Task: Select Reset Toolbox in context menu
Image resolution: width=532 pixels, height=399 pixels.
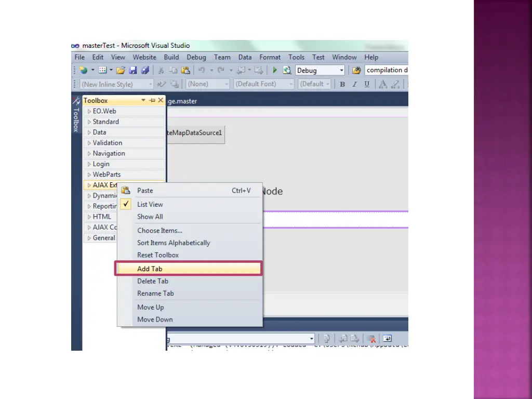Action: tap(190, 255)
